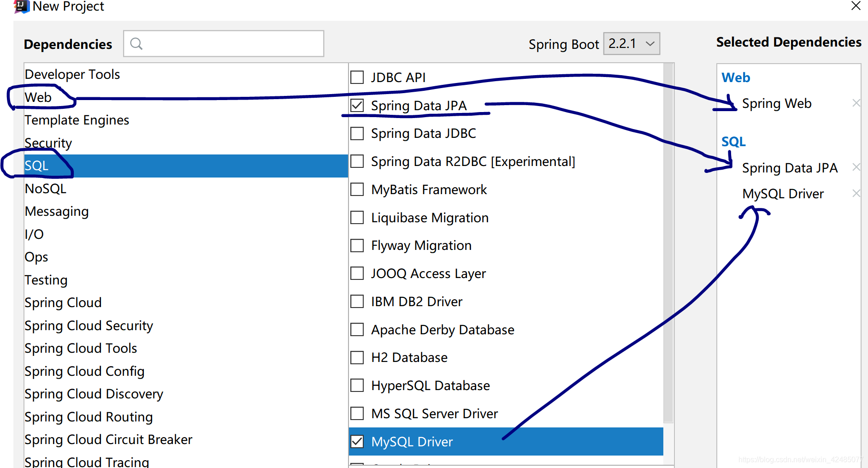Enable the MyBatis Framework checkbox
Viewport: 868px width, 468px height.
[x=357, y=190]
